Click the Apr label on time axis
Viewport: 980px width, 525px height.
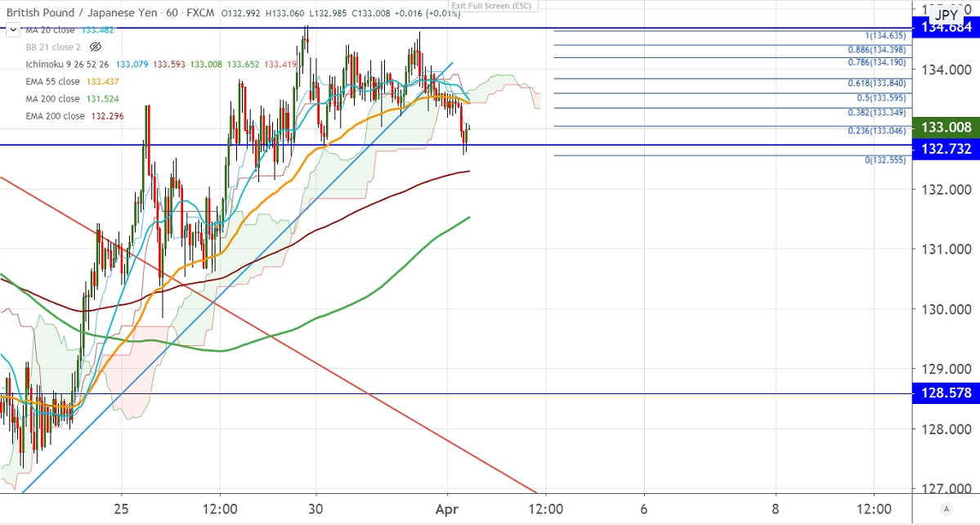448,509
